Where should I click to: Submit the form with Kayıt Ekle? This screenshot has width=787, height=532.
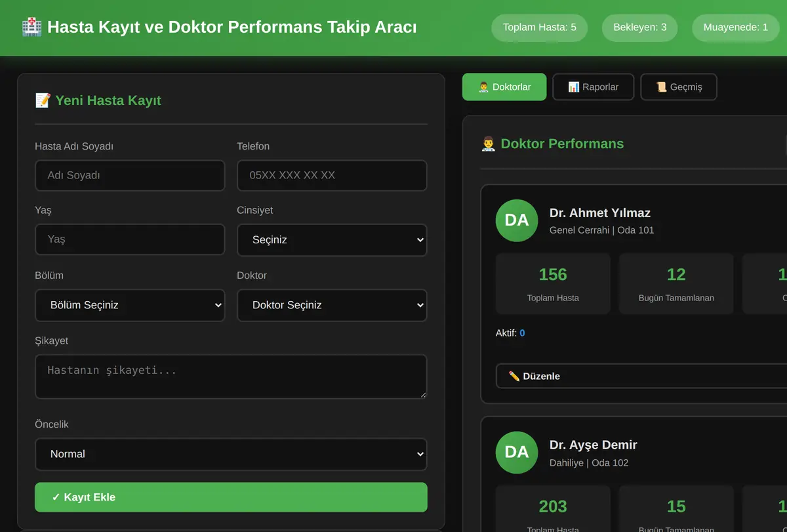click(x=231, y=497)
